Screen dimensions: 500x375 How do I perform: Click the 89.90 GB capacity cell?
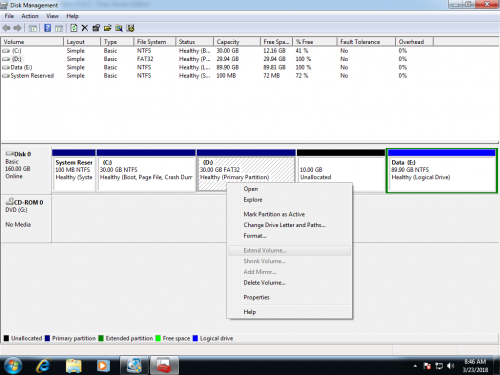228,67
